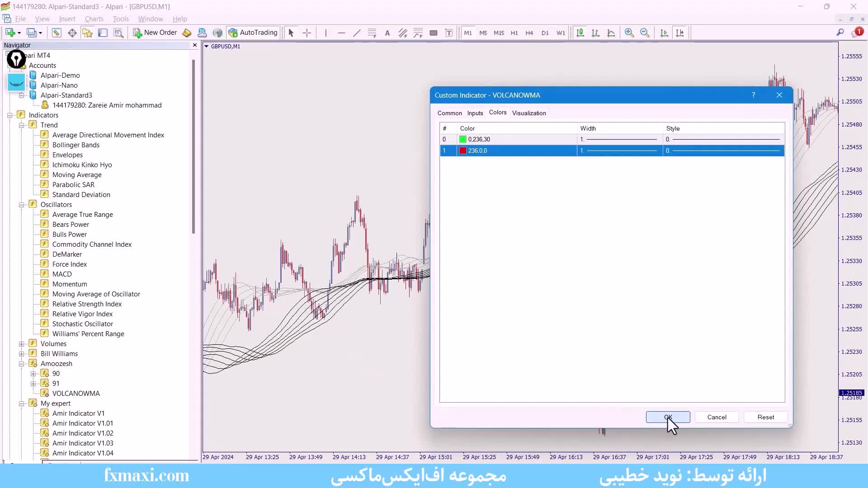Click the Zoom In chart icon
The width and height of the screenshot is (868, 488).
coord(629,33)
